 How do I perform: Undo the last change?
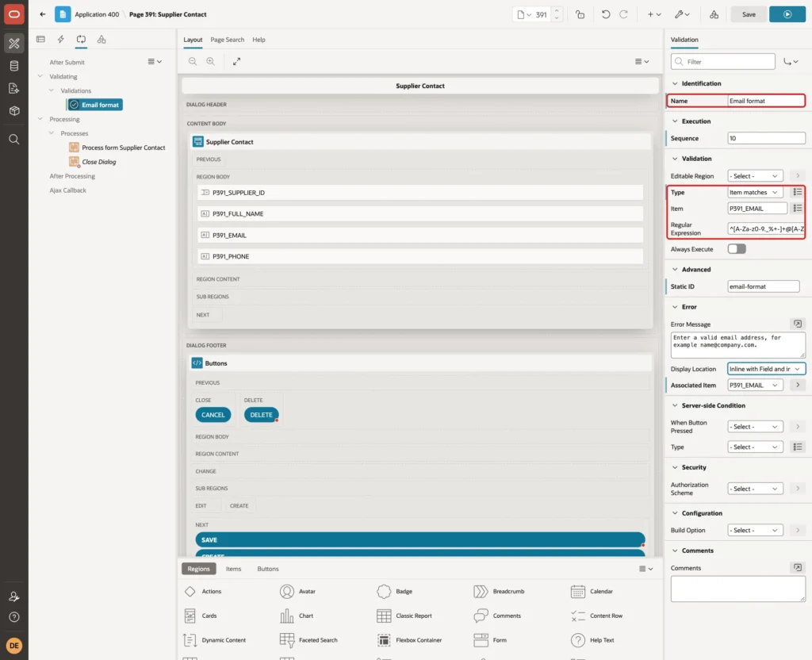pos(605,14)
